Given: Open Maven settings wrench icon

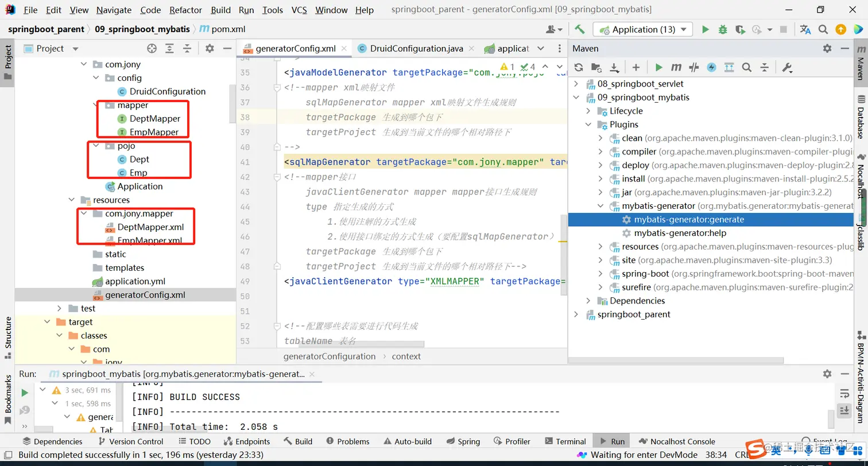Looking at the screenshot, I should pos(787,68).
